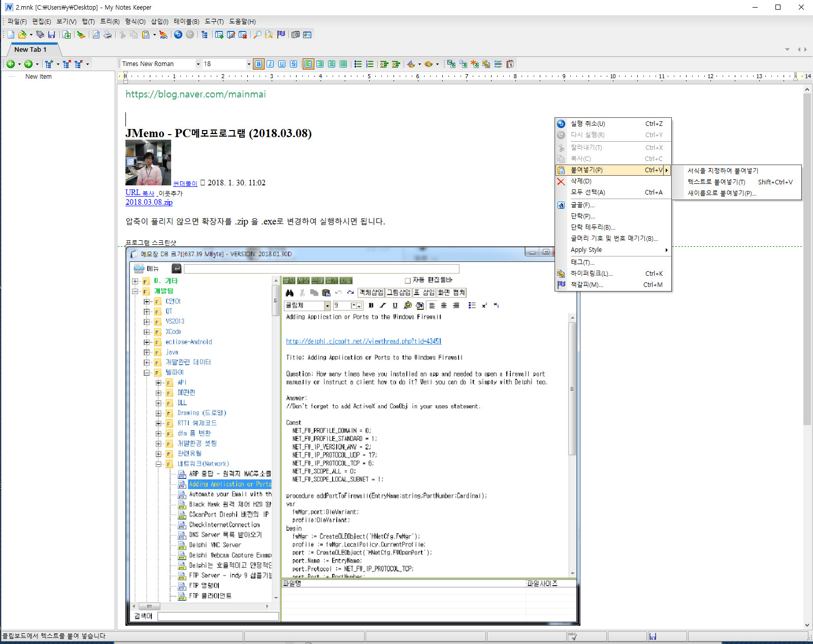Image resolution: width=813 pixels, height=644 pixels.
Task: Click the insert picture icon in format toolbar
Action: coord(451,64)
